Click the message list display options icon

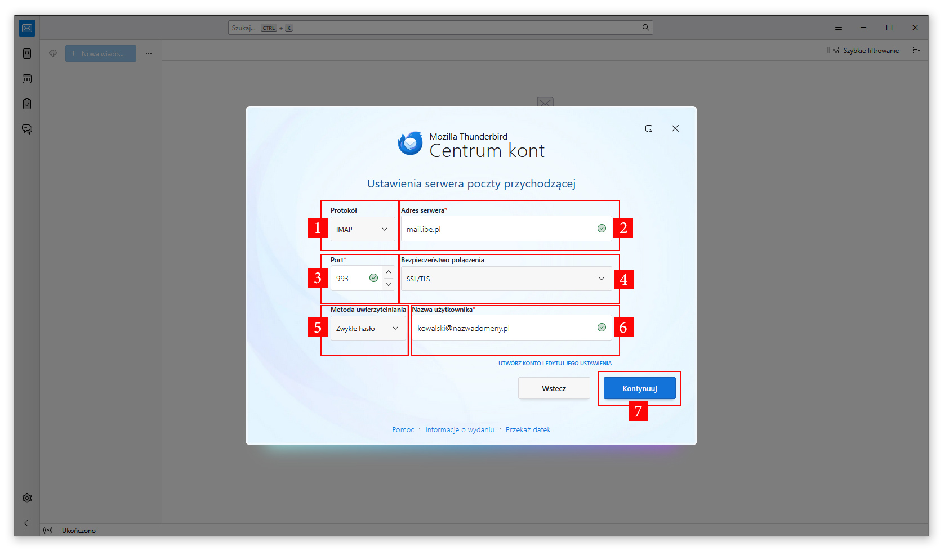916,51
